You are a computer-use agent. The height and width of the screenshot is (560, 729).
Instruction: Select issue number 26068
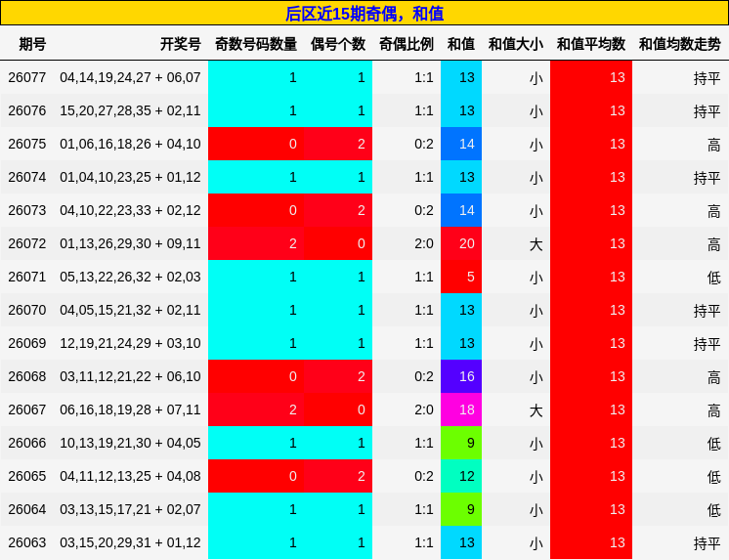click(27, 376)
